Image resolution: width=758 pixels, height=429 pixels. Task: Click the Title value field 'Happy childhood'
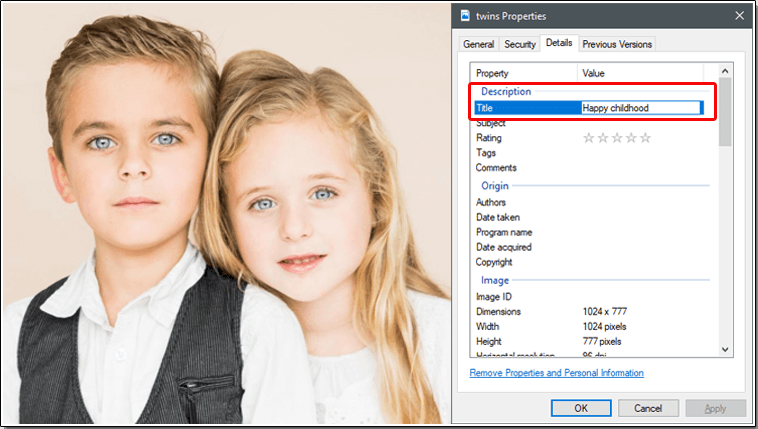click(641, 108)
